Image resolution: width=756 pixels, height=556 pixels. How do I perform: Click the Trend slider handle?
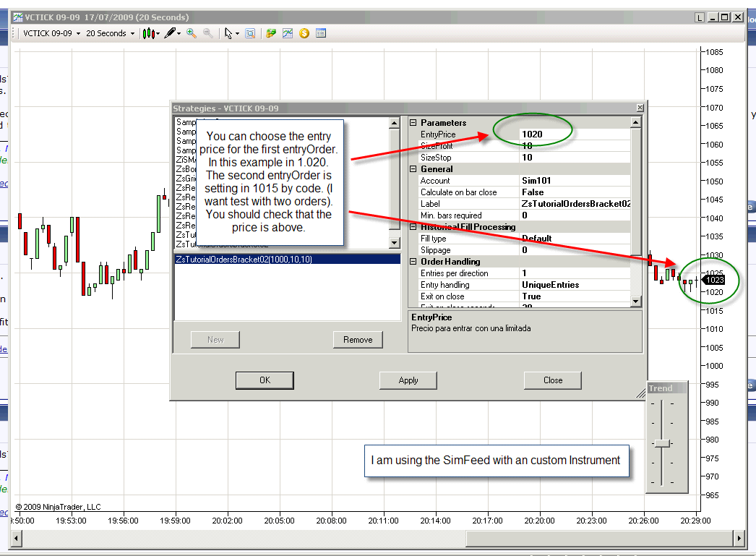(x=663, y=443)
